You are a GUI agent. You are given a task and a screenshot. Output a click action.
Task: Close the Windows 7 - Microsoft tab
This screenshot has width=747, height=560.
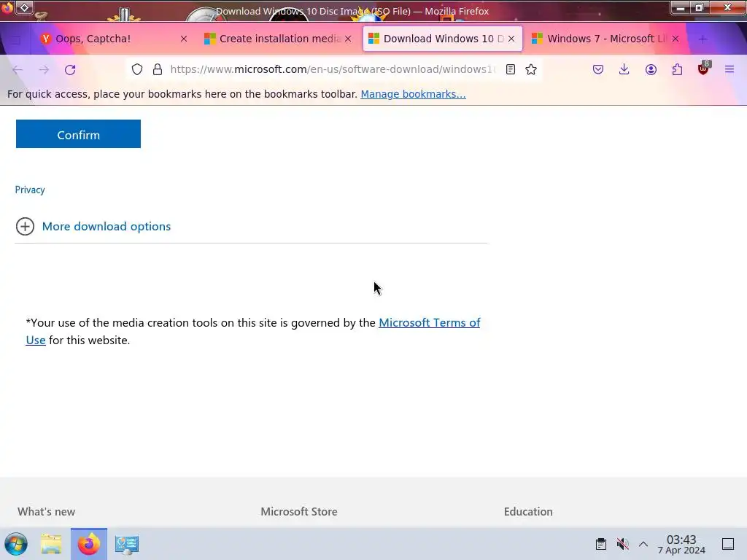pyautogui.click(x=676, y=39)
